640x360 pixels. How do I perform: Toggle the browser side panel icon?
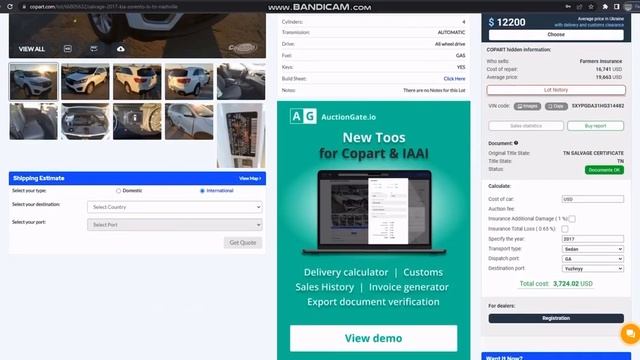(x=617, y=7)
